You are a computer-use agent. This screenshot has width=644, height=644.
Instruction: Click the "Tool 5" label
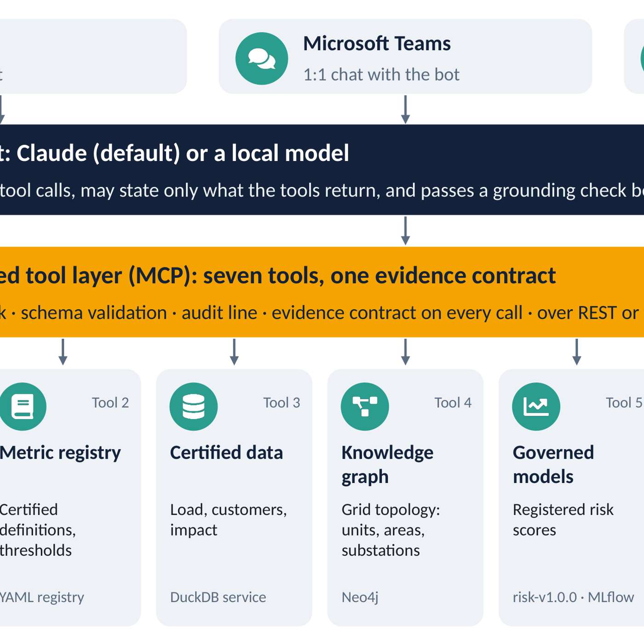pos(624,402)
